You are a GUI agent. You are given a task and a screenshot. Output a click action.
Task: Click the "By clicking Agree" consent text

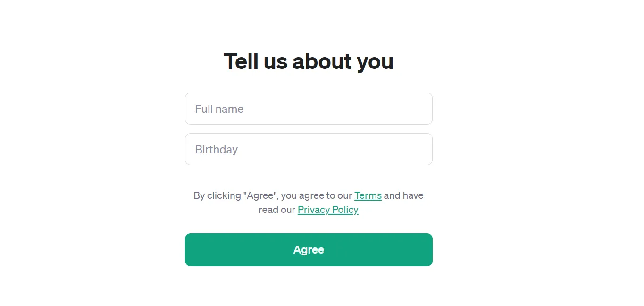(309, 203)
